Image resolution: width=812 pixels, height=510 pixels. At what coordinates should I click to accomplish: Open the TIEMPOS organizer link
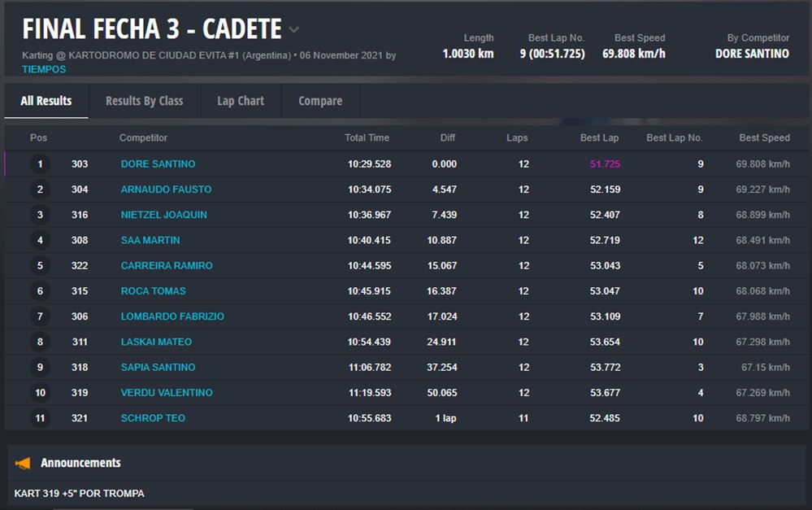44,69
